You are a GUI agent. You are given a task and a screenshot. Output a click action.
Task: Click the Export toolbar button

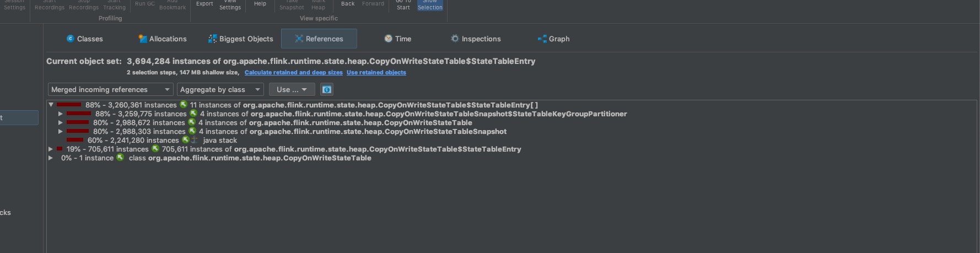point(204,5)
